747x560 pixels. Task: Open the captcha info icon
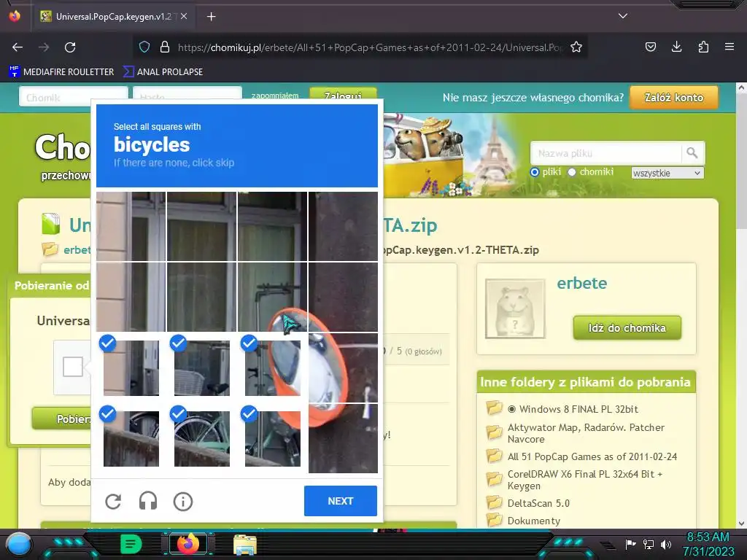183,501
